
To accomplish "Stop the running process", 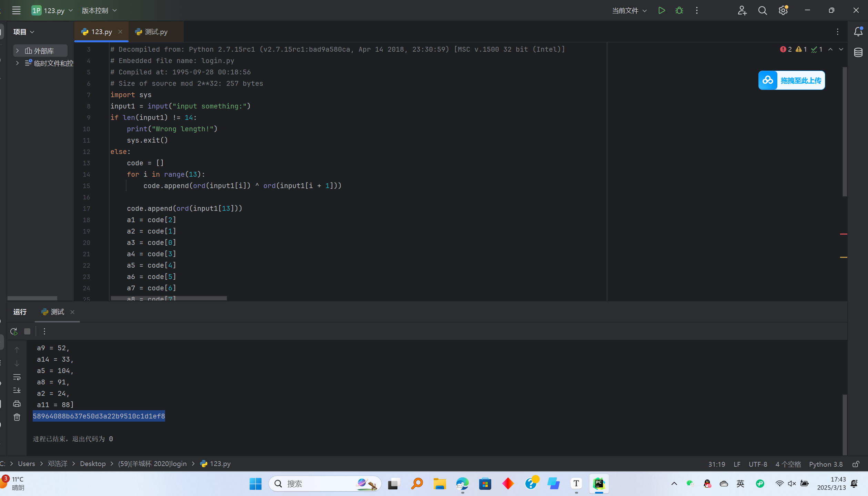I will click(27, 331).
